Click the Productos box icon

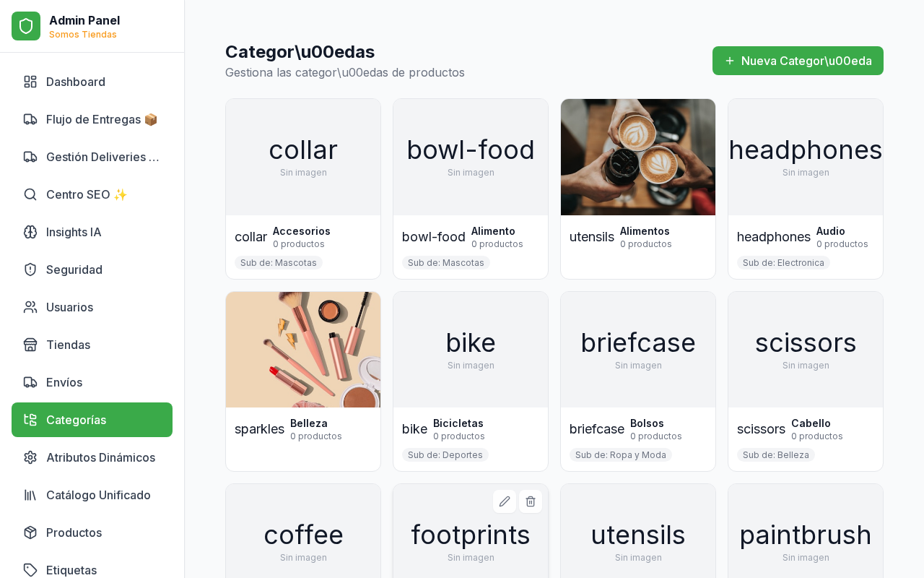tap(30, 532)
